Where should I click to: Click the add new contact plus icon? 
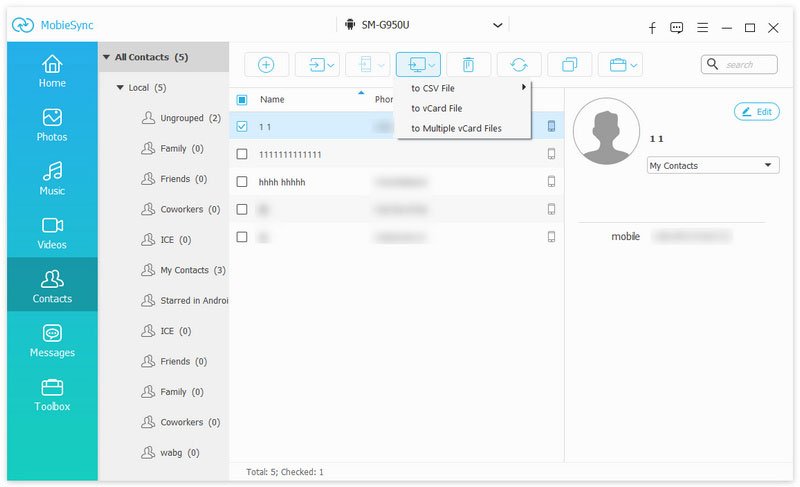click(x=266, y=65)
